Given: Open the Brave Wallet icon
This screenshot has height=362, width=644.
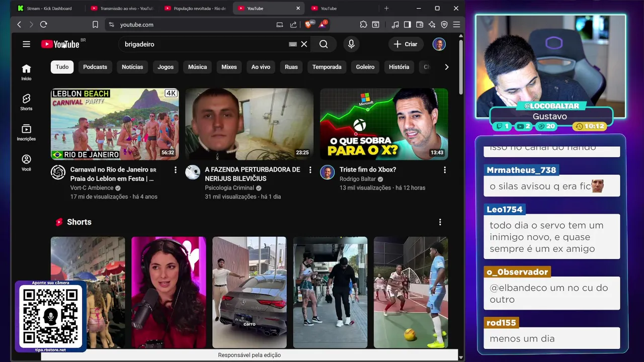Looking at the screenshot, I should 420,25.
